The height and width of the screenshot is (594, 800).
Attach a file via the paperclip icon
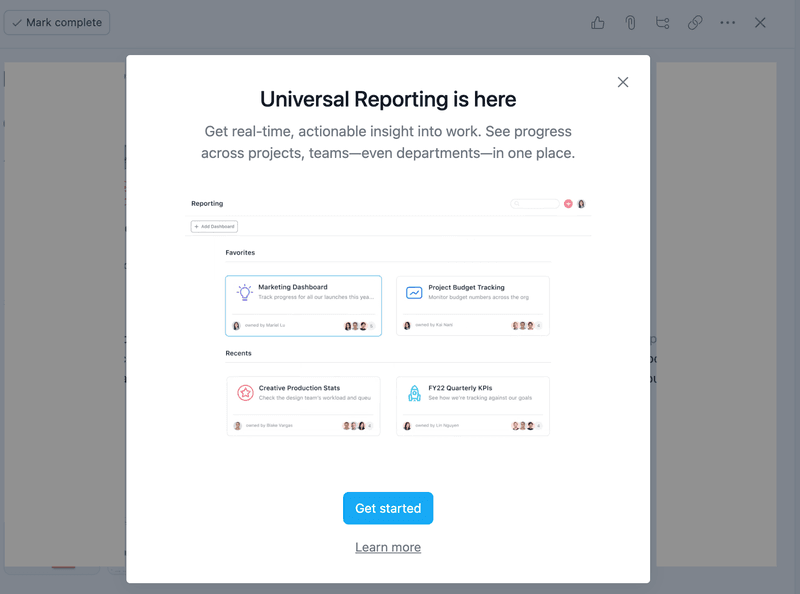point(630,22)
